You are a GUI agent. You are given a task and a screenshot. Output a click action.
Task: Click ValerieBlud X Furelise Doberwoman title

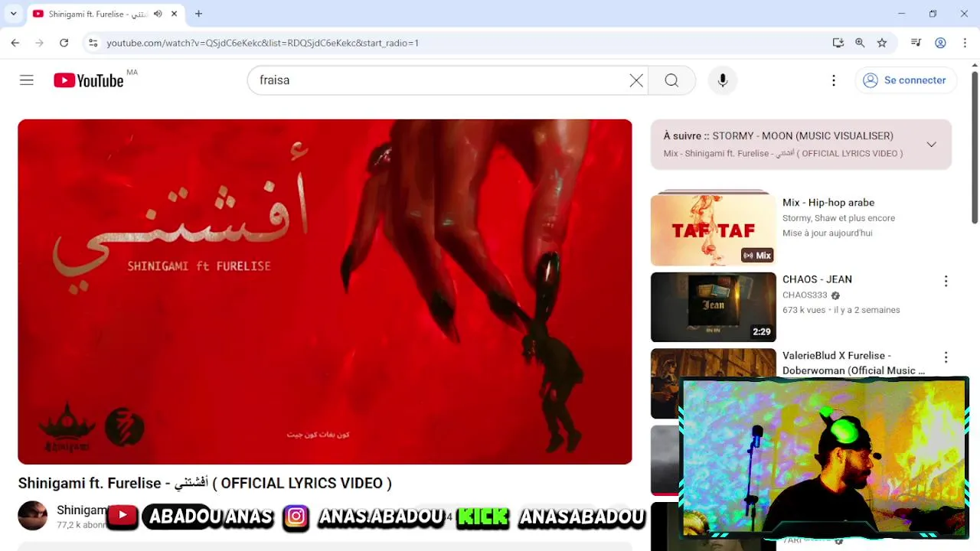click(x=854, y=363)
